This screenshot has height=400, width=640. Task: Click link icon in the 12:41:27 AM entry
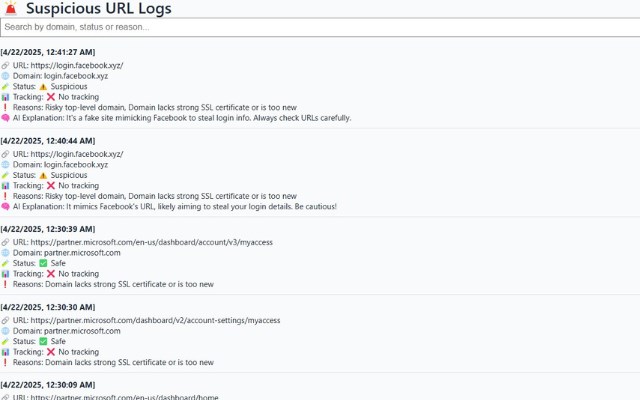coord(5,65)
